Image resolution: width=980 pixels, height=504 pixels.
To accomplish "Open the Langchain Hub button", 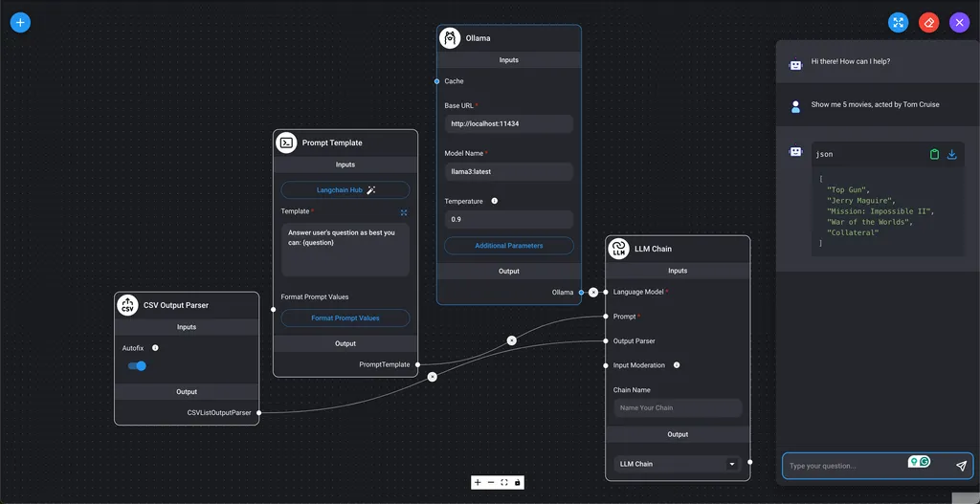I will click(x=345, y=190).
